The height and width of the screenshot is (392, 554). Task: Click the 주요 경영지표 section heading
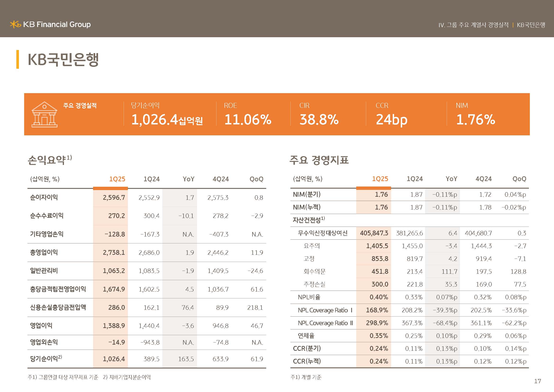[319, 160]
